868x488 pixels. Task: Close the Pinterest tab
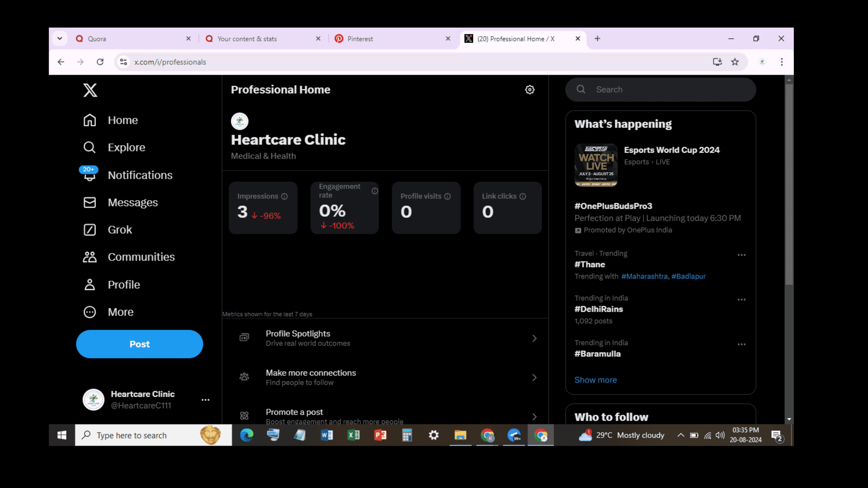tap(448, 39)
